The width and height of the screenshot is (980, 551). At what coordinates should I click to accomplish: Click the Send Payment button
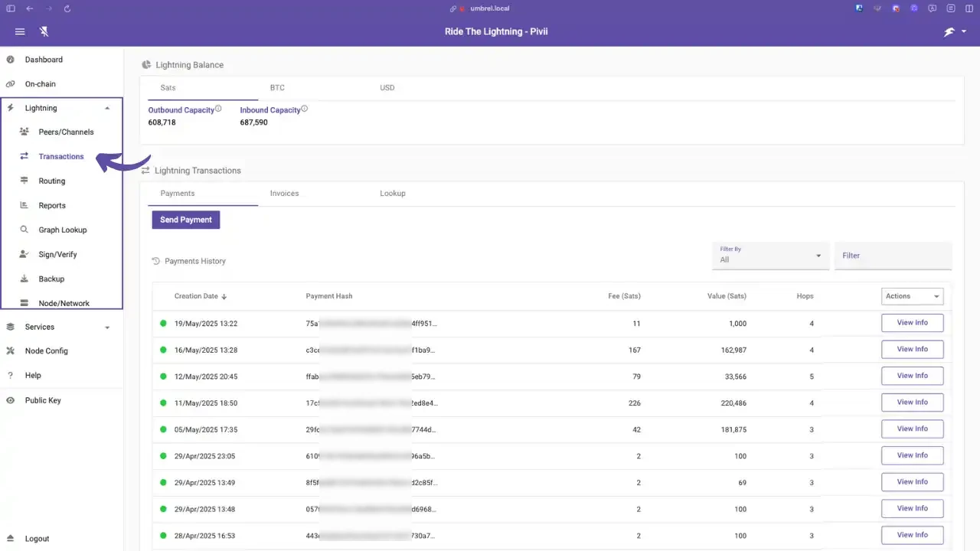click(x=186, y=220)
